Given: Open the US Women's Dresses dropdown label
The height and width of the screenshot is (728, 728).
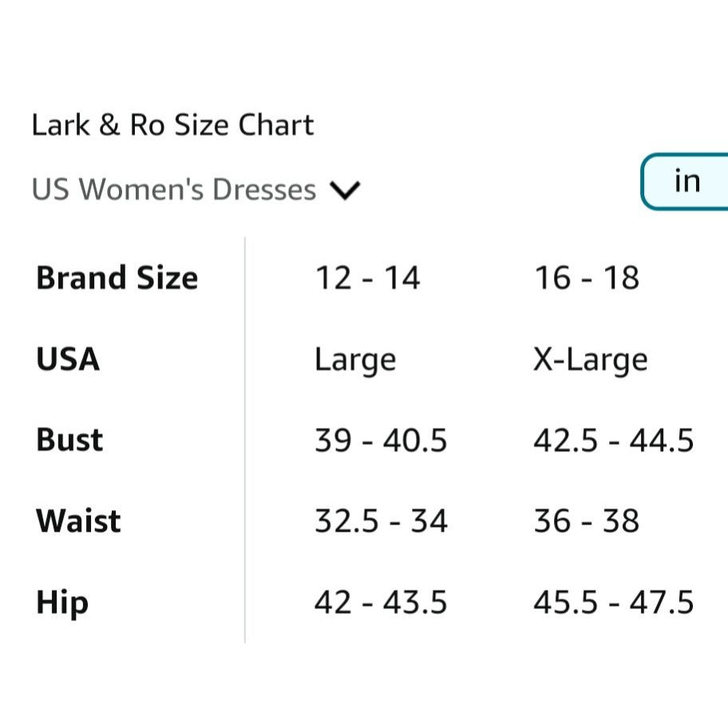Looking at the screenshot, I should pos(174,190).
